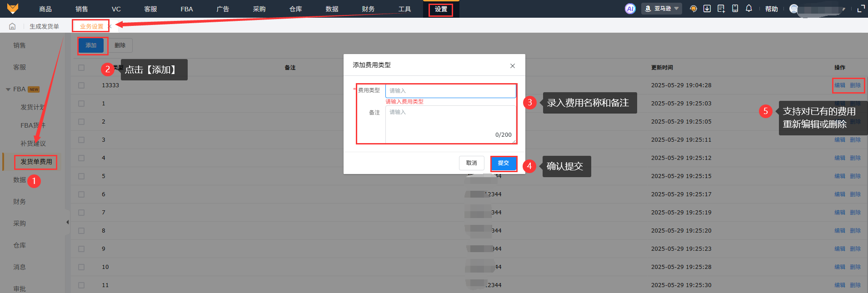Open 客服 in the left sidebar

coord(20,67)
